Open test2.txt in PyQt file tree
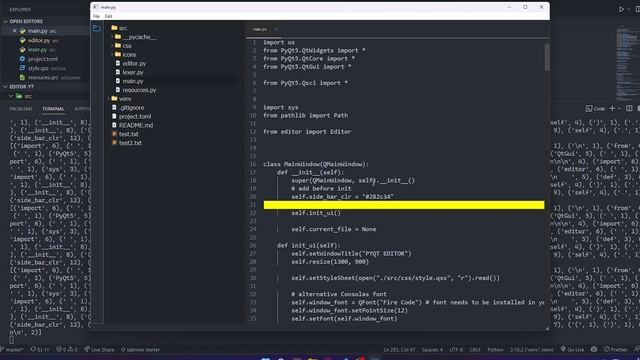 click(x=130, y=143)
